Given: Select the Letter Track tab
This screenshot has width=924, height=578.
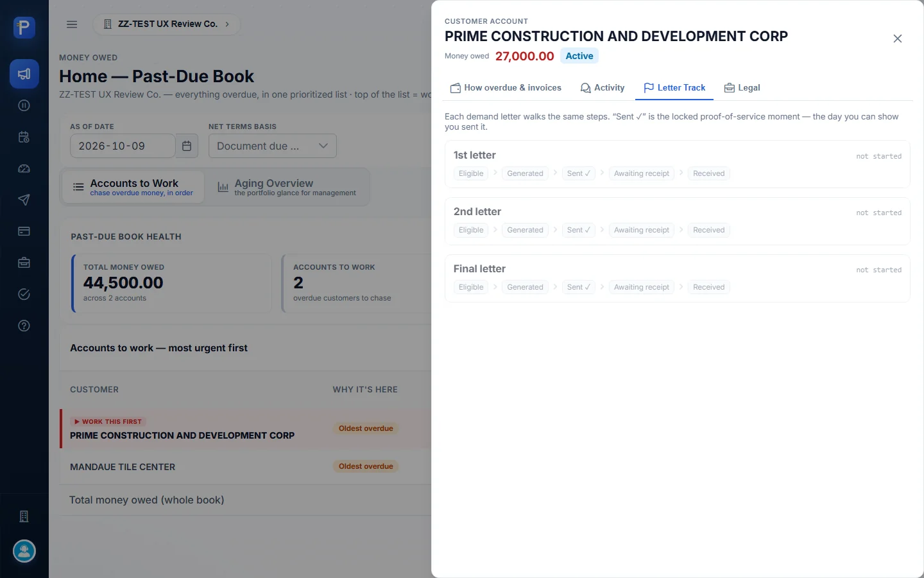Looking at the screenshot, I should click(x=674, y=88).
